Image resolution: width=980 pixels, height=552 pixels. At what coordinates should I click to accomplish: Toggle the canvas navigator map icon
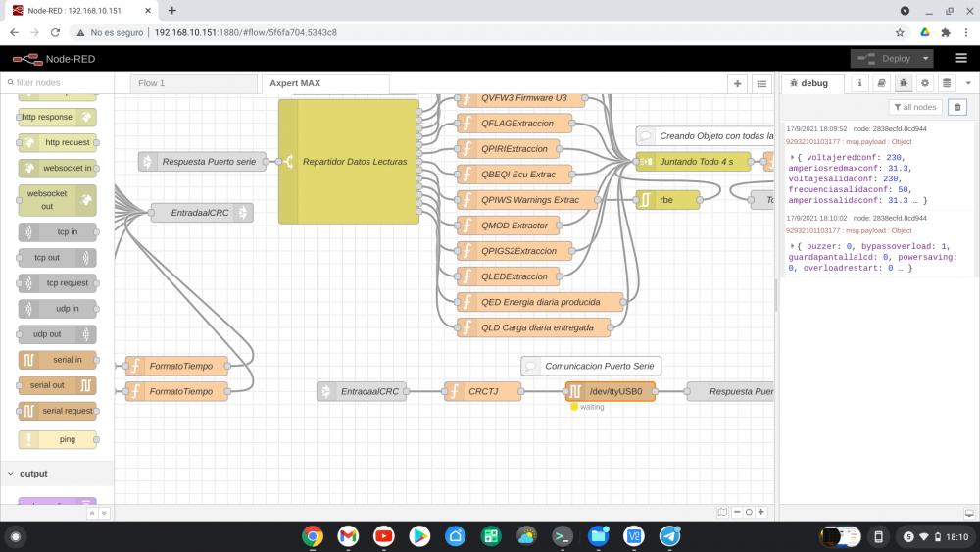pyautogui.click(x=722, y=512)
